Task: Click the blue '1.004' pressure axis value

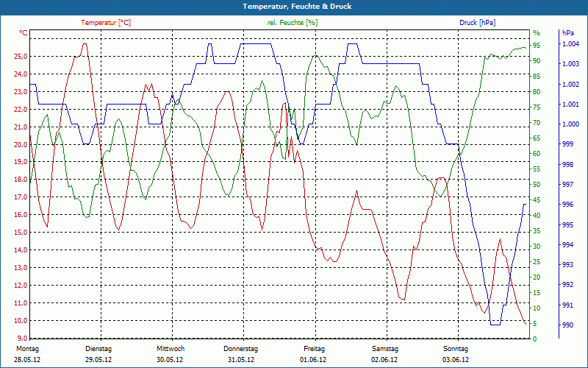Action: [570, 44]
